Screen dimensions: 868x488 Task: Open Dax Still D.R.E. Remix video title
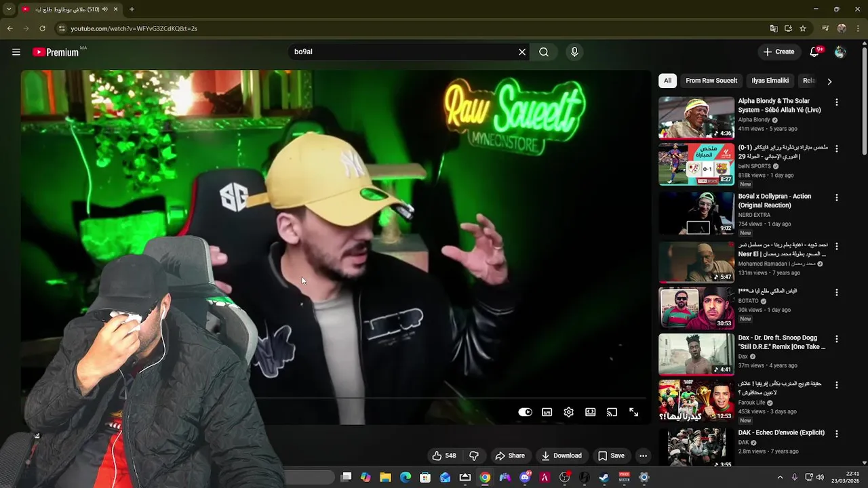pos(782,342)
